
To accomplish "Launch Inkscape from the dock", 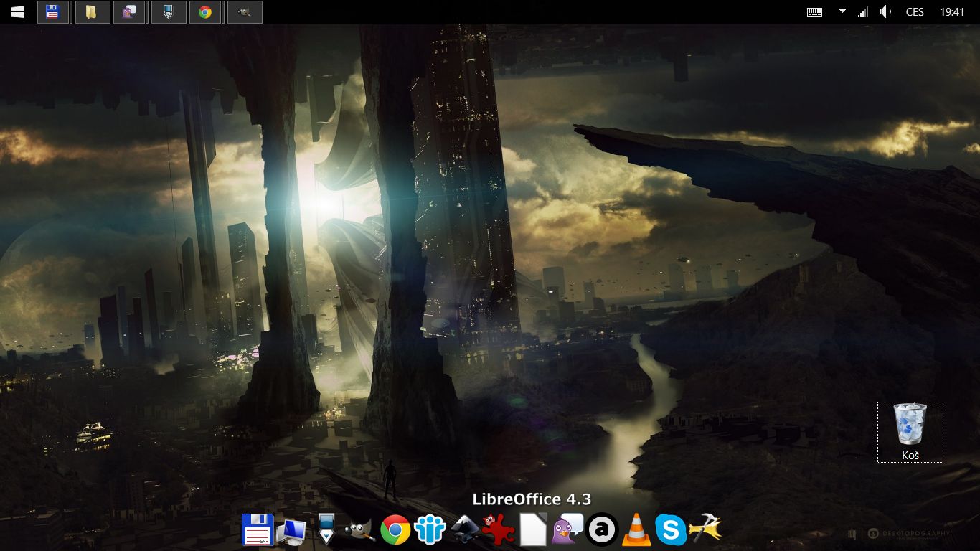I will (465, 530).
